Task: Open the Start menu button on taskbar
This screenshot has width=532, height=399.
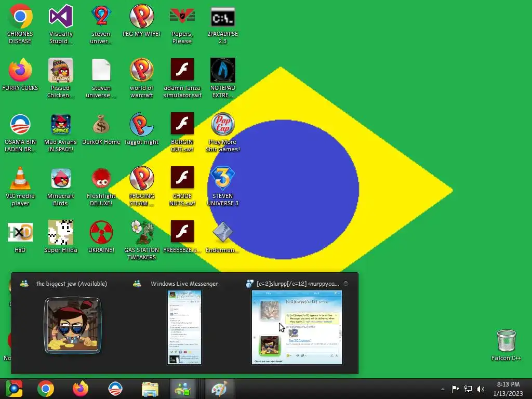Action: (14, 389)
